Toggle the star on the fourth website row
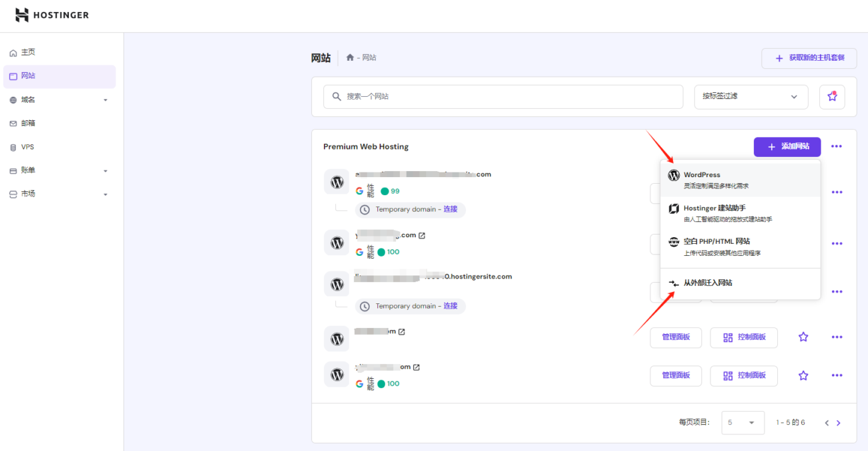Screen dimensions: 868x451 pos(803,337)
